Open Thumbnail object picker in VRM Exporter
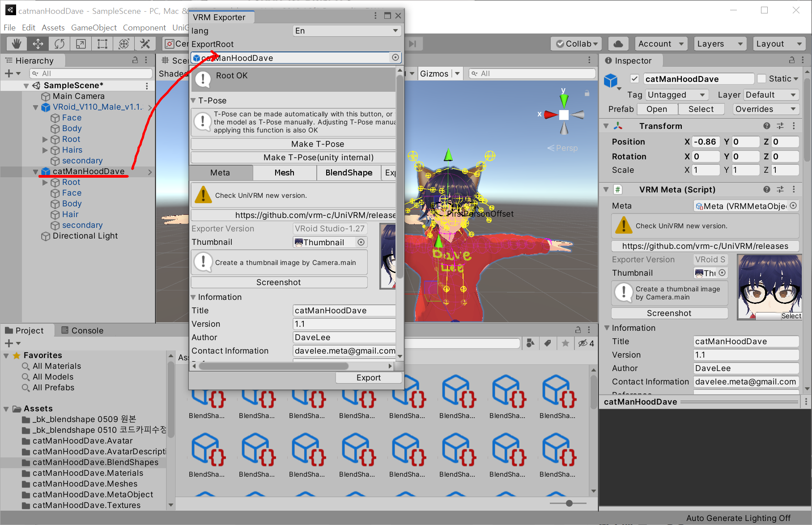The image size is (812, 525). [x=361, y=242]
